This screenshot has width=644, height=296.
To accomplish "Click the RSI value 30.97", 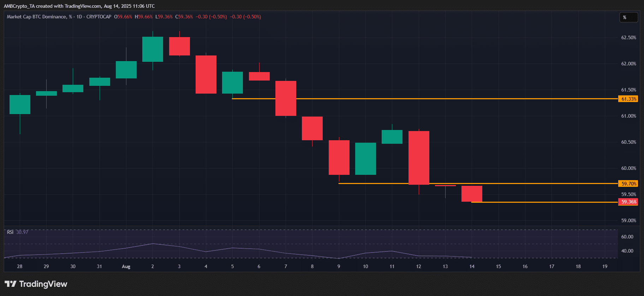I will pyautogui.click(x=22, y=232).
